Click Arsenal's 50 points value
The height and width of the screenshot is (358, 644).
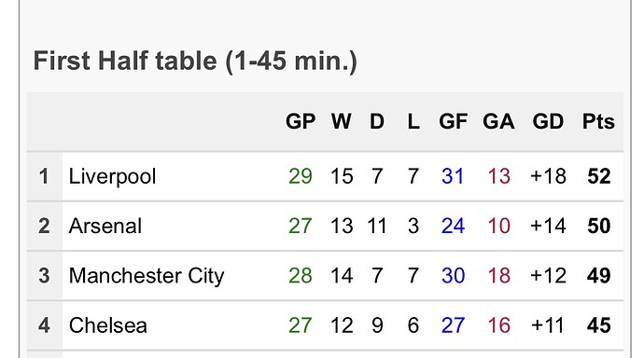point(599,226)
